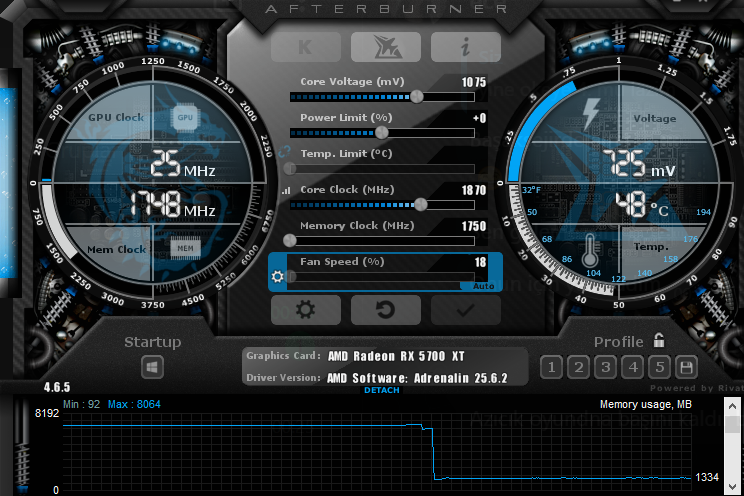Select profile slot 2
This screenshot has width=744, height=496.
pyautogui.click(x=578, y=367)
